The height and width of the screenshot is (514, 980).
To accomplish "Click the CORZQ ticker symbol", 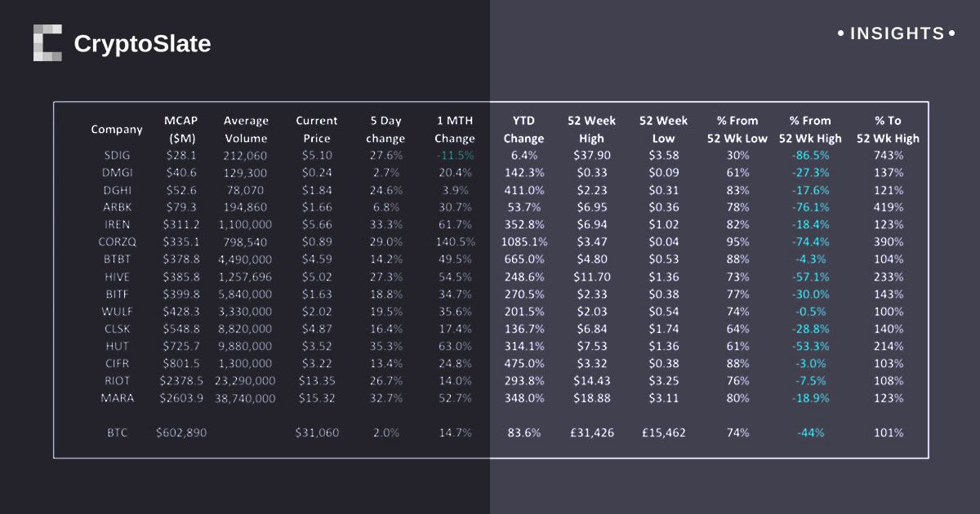I will pos(117,242).
